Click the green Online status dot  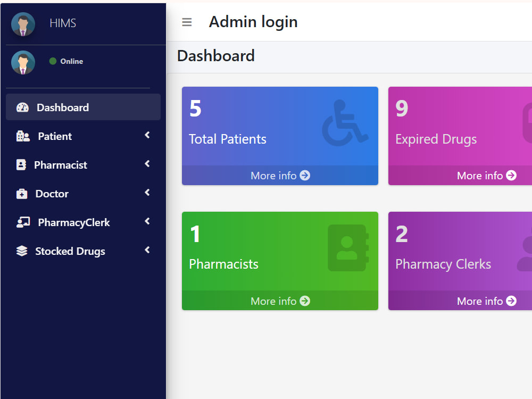click(x=53, y=61)
